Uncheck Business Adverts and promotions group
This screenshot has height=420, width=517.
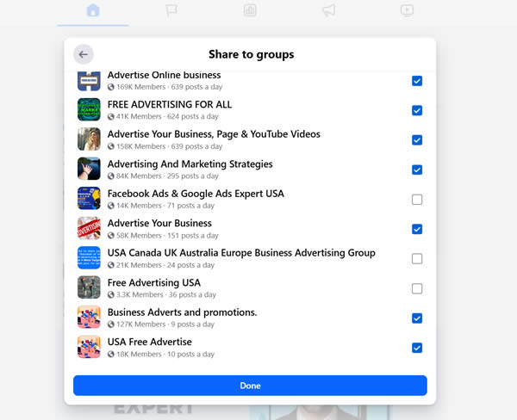[417, 318]
